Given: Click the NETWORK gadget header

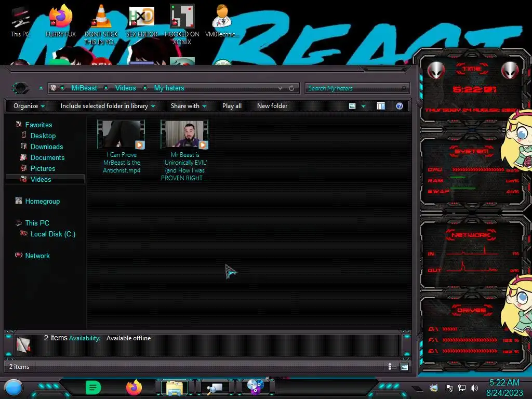Looking at the screenshot, I should pos(471,235).
